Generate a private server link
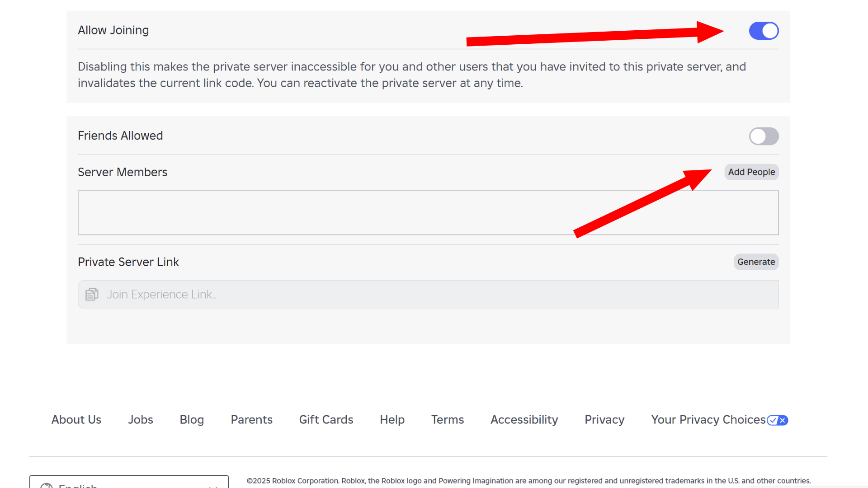868x488 pixels. click(x=756, y=262)
